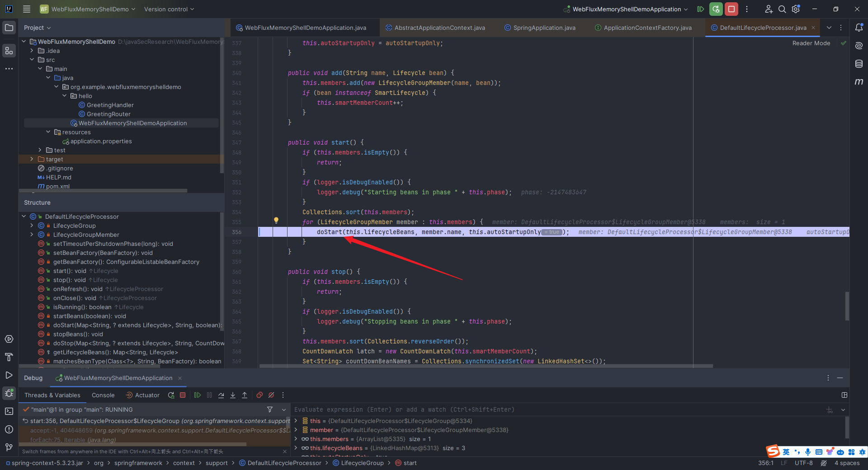
Task: Open the main hamburger menu
Action: (27, 9)
